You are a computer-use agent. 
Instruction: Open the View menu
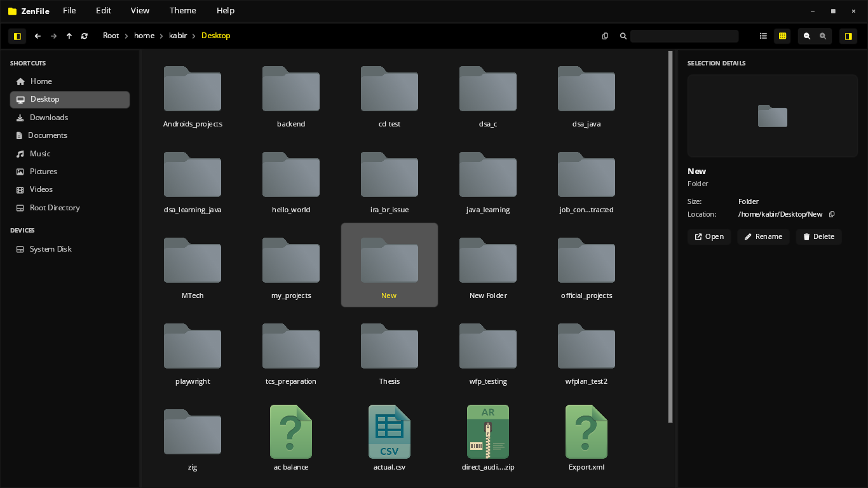[140, 11]
